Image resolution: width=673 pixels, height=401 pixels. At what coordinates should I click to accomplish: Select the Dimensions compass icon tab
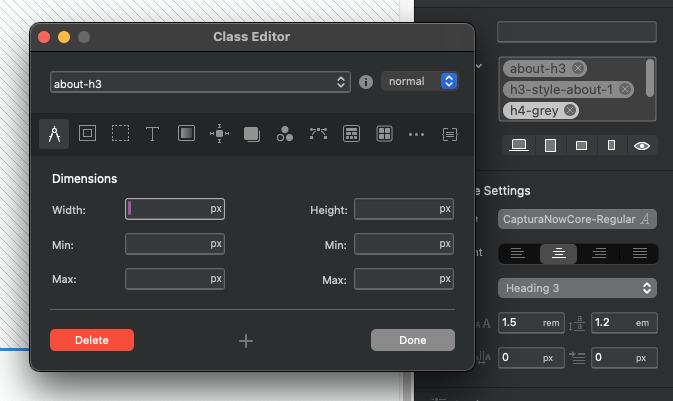54,133
